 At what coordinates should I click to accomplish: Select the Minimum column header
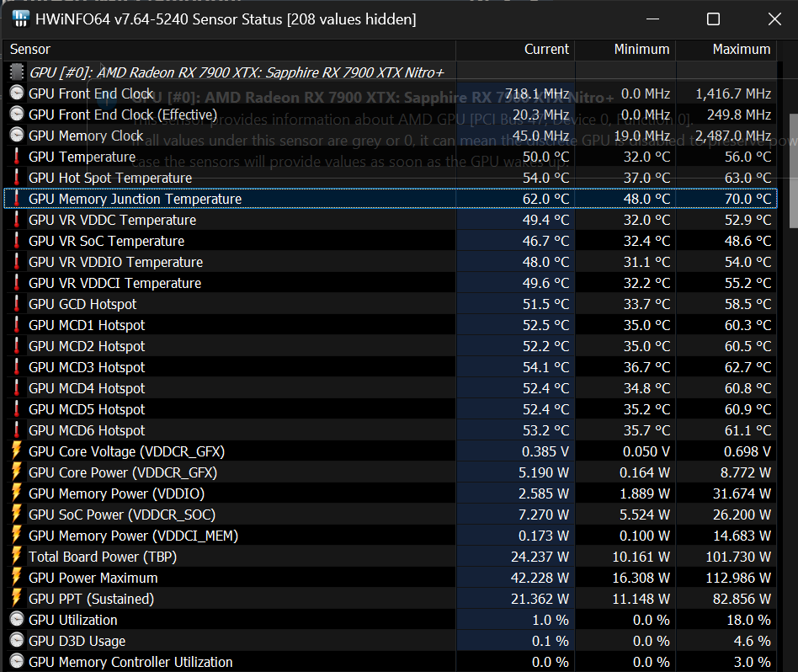tap(625, 50)
